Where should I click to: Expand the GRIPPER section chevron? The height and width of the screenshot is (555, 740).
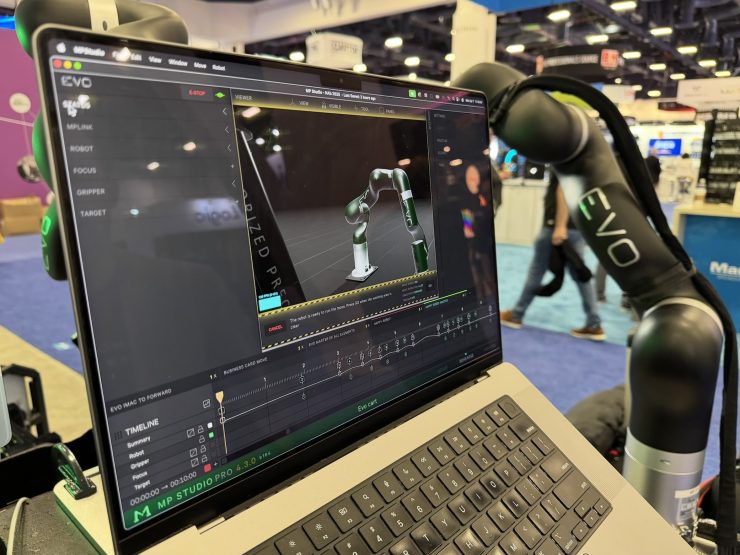tap(233, 186)
